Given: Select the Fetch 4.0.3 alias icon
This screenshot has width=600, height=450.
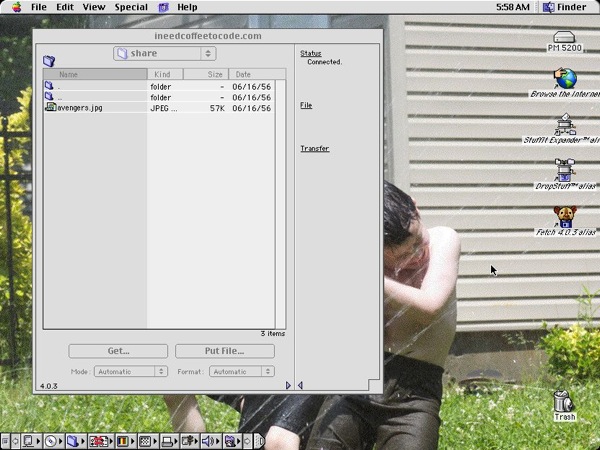Looking at the screenshot, I should tap(565, 217).
